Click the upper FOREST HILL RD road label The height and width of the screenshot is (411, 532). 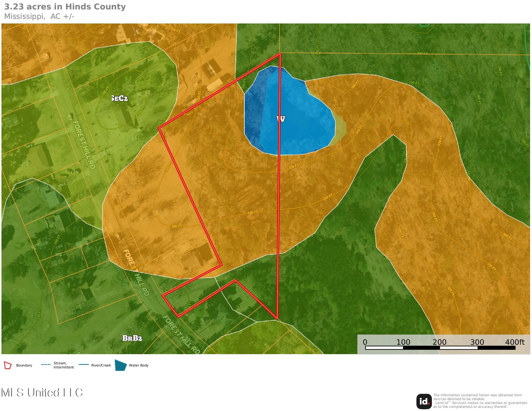84,145
